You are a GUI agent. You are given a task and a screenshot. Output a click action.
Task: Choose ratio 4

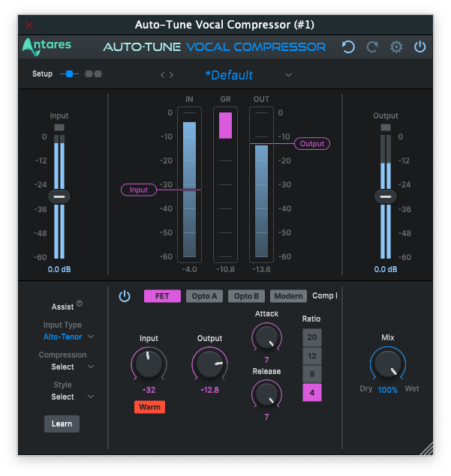(x=312, y=393)
